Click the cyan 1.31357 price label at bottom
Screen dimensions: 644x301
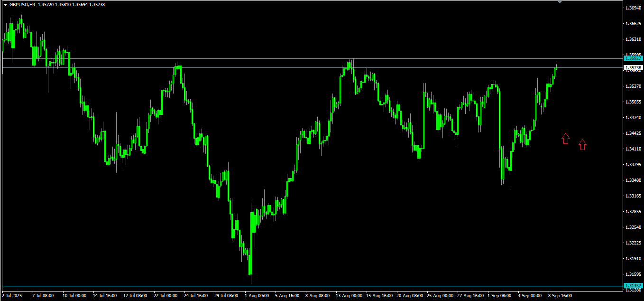633,285
